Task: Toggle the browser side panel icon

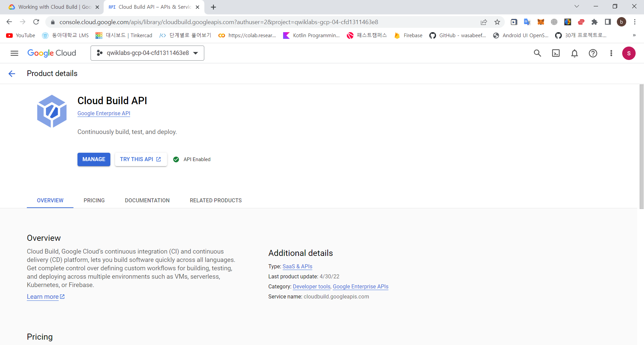Action: [608, 22]
